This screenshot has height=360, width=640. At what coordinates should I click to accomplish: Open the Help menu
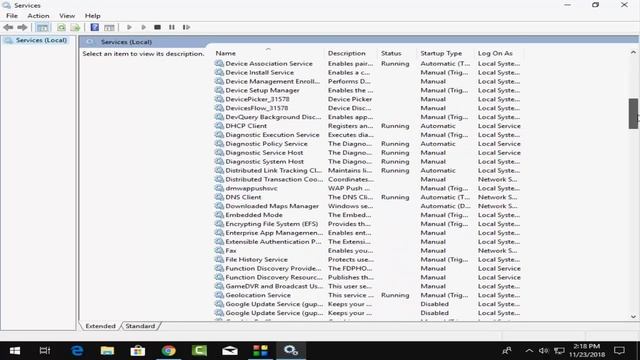tap(92, 16)
